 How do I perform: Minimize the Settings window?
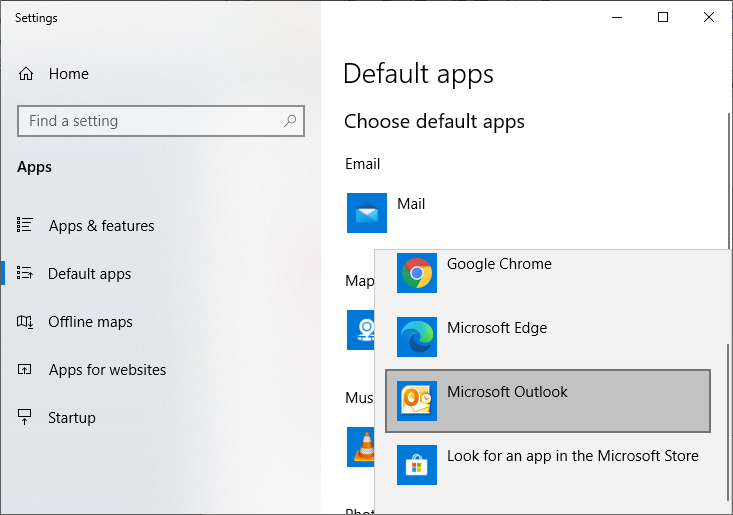point(617,17)
